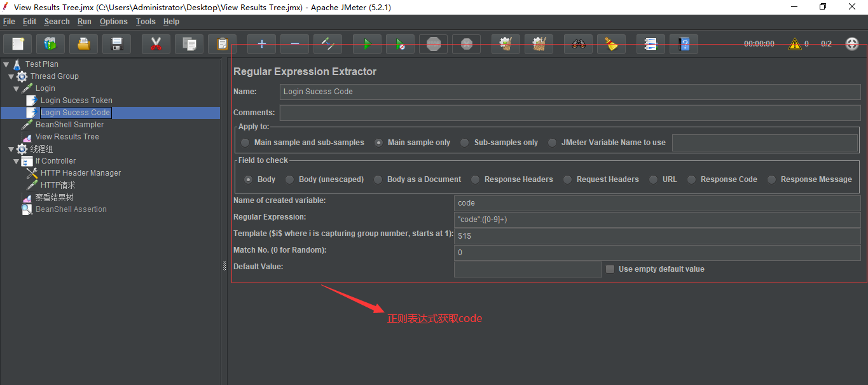
Task: Collapse the Login sampler node arrow
Action: pyautogui.click(x=16, y=88)
